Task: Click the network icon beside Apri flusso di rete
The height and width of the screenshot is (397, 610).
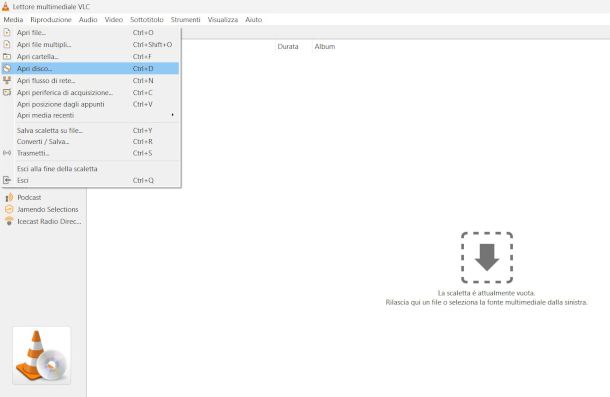Action: tap(7, 80)
